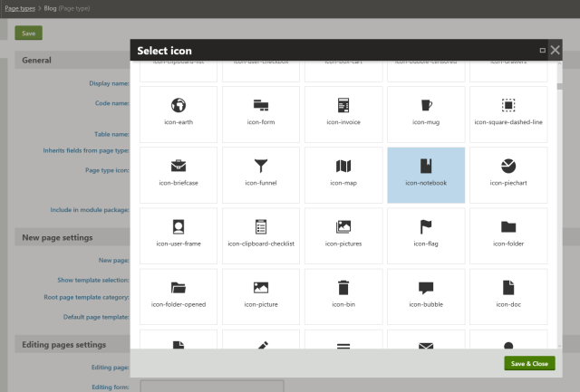The width and height of the screenshot is (580, 392).
Task: Select the icon-briefcase icon
Action: click(x=179, y=175)
